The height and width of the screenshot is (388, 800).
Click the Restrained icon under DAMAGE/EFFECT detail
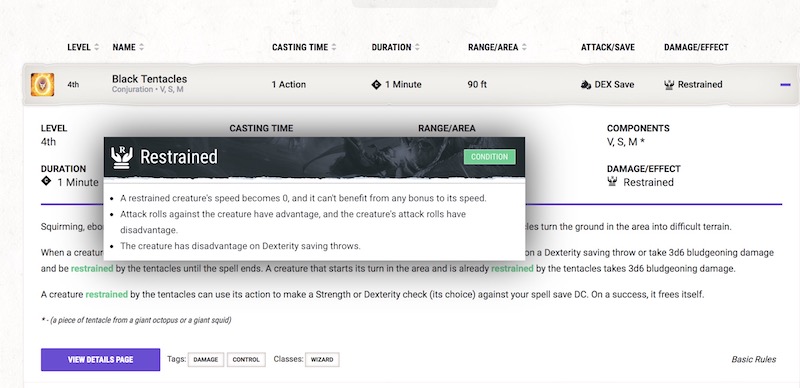coord(612,181)
